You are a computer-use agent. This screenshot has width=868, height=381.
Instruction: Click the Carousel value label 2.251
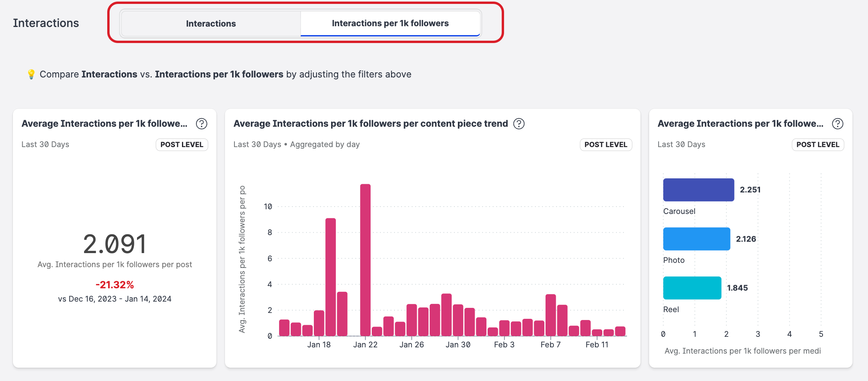[750, 190]
